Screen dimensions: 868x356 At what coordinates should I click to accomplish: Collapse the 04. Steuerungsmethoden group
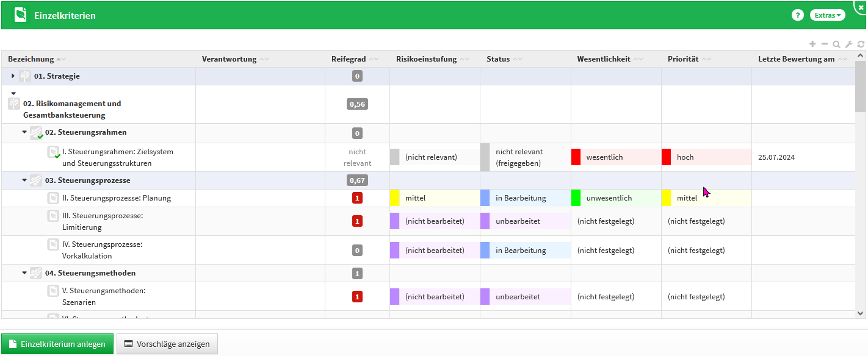(x=24, y=273)
